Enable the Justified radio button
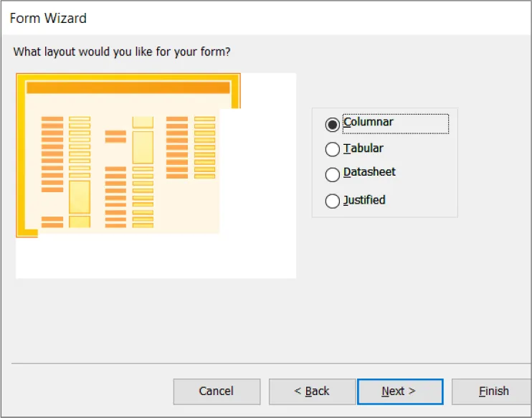The width and height of the screenshot is (532, 418). click(333, 201)
